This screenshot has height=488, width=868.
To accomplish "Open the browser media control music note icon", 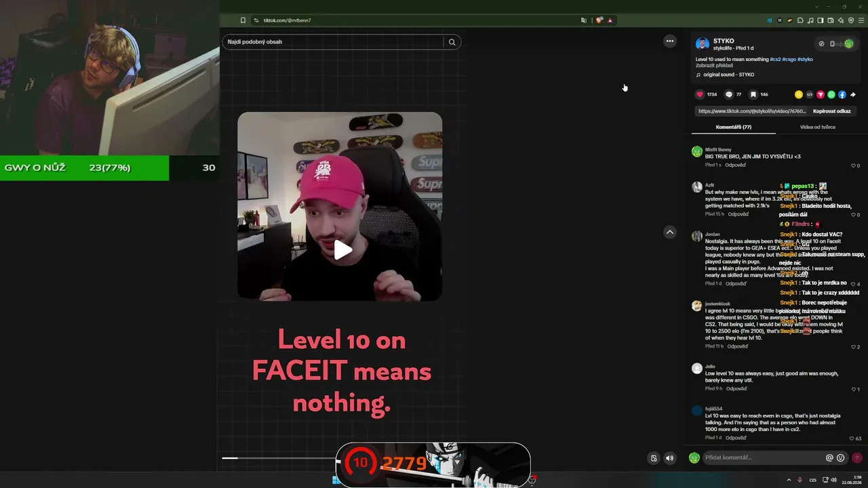I will [810, 20].
